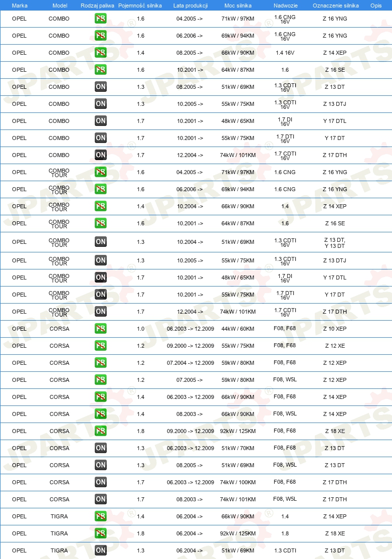Select '1.3 CDTI' body cell in TIGRA row
Screen dimensions: 392x559
coord(285,550)
